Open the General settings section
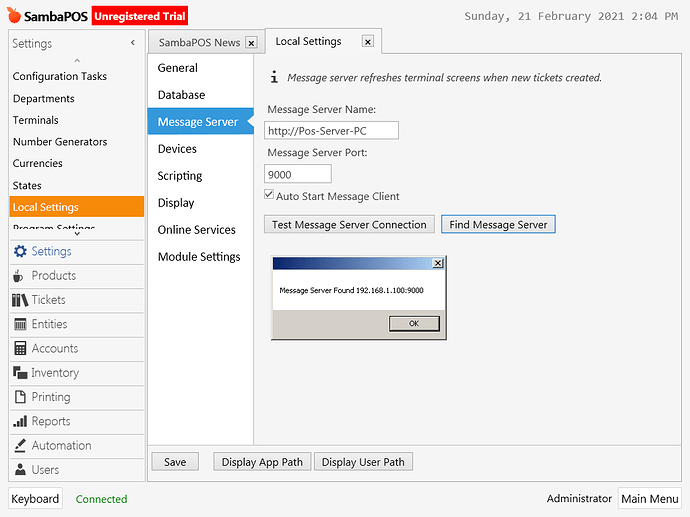690x517 pixels. click(201, 68)
